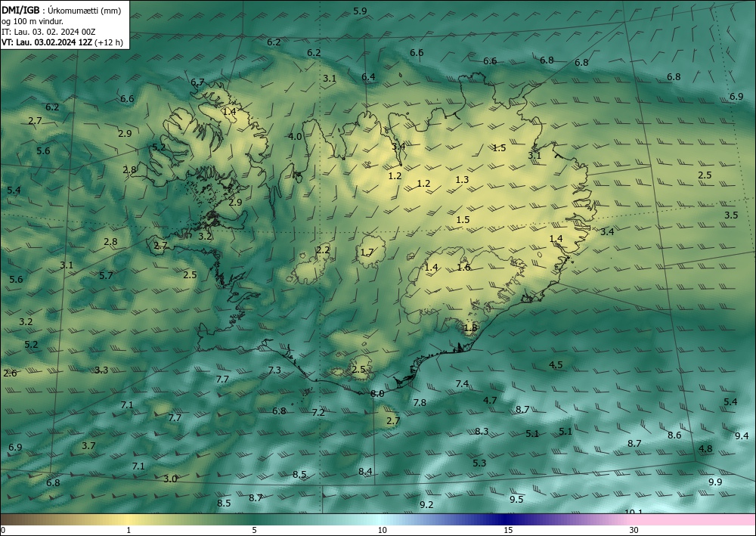Click the 'DMI/IGB : Úrkomumætti (mm)' title line
Viewport: 756px width, 536px height.
coord(61,10)
